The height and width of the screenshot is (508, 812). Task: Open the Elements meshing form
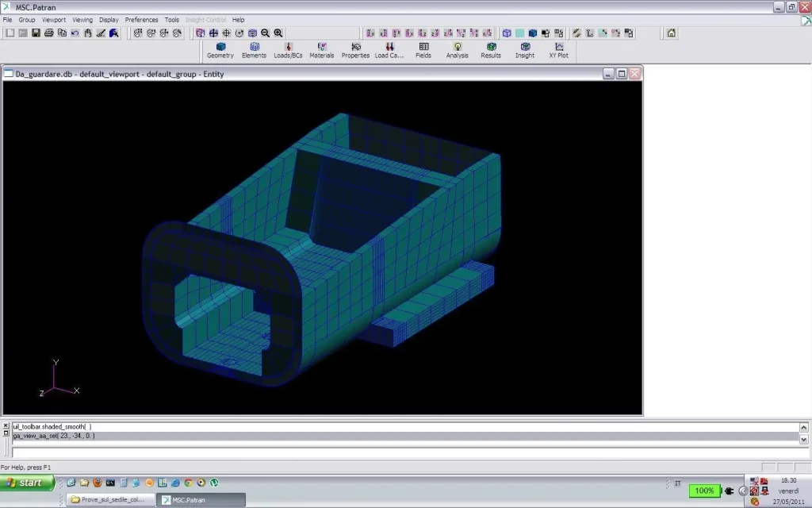(254, 50)
